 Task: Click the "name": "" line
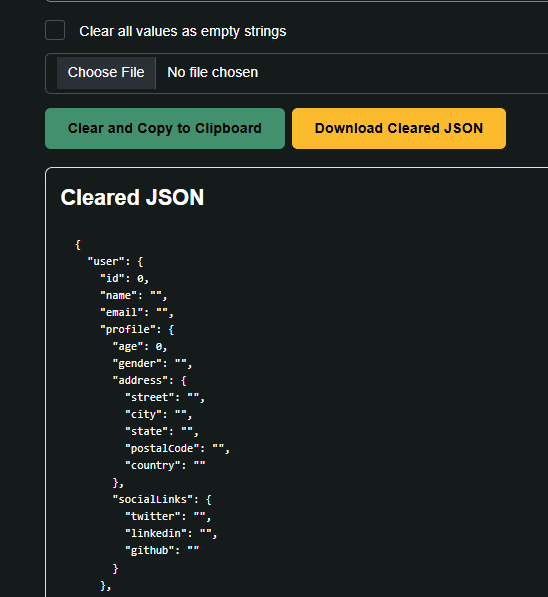(134, 295)
